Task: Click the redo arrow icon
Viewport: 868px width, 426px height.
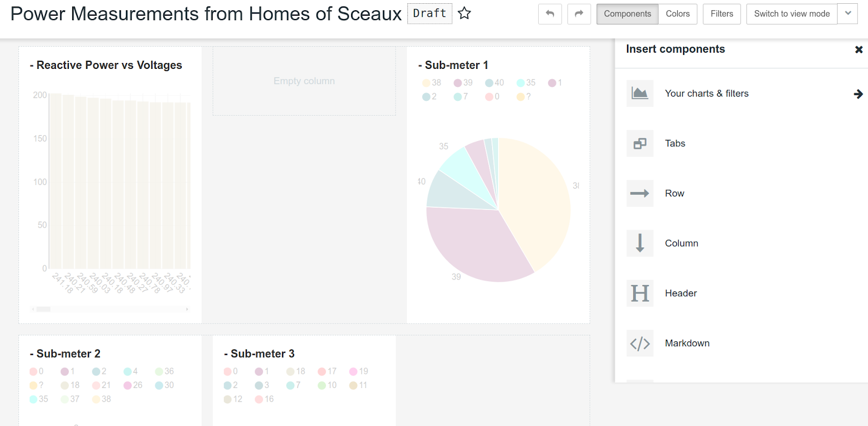Action: pyautogui.click(x=579, y=14)
